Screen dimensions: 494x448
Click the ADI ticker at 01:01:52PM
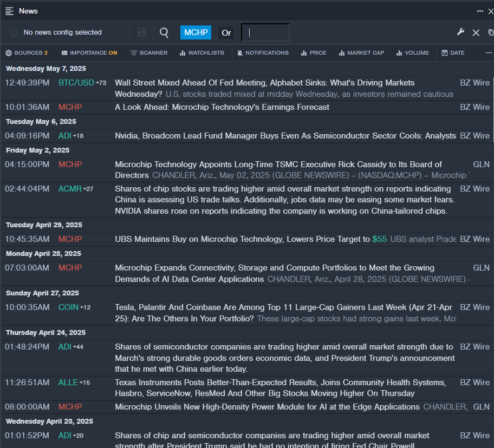[x=65, y=436]
